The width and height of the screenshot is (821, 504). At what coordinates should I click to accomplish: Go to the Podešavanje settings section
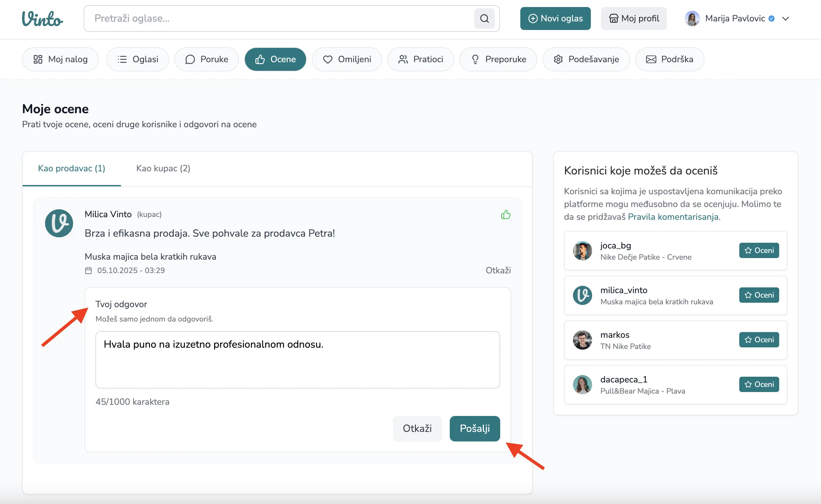[x=586, y=59]
